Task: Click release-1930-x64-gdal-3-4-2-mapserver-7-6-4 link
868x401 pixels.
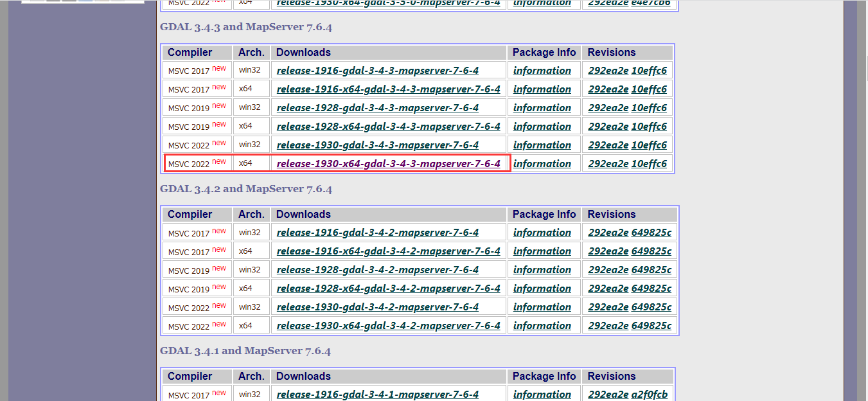Action: 389,326
